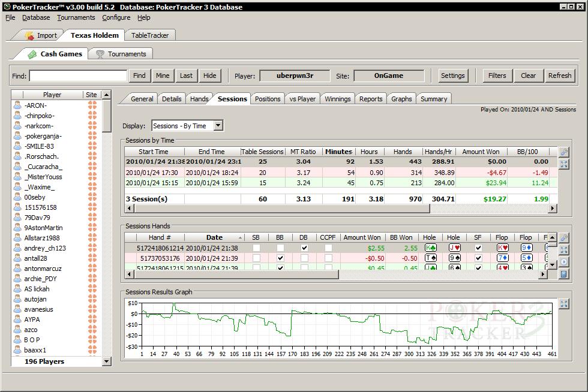Click player icon next to -ARON-
588x392 pixels.
click(x=17, y=105)
